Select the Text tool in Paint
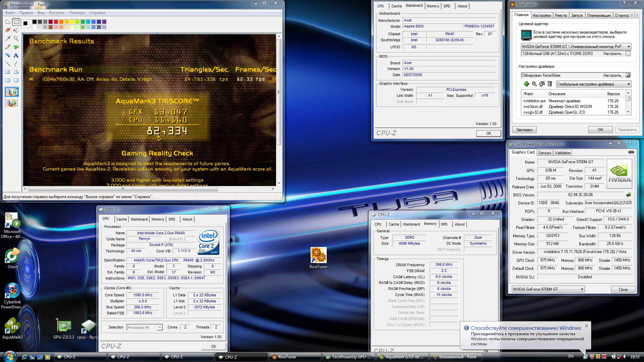This screenshot has width=644, height=362. [x=16, y=55]
